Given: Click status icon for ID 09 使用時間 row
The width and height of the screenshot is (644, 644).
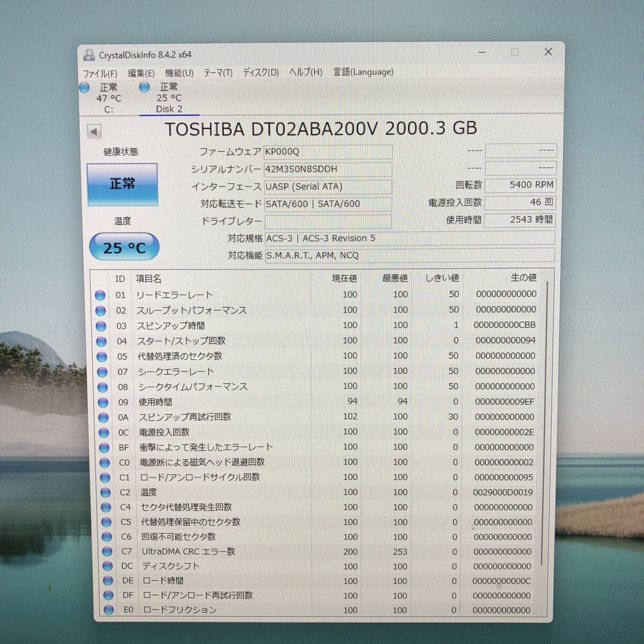Looking at the screenshot, I should (104, 402).
